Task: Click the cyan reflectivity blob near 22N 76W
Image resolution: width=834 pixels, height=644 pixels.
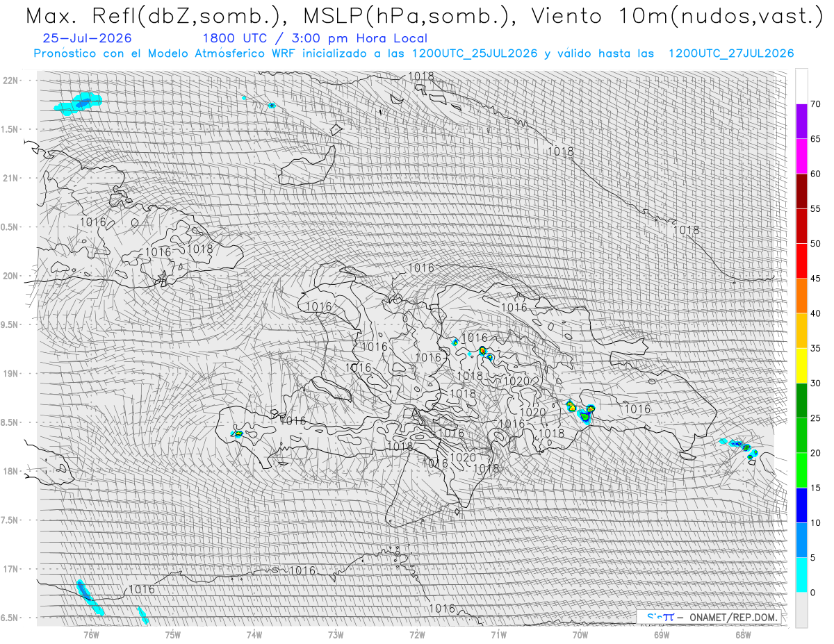Action: (x=78, y=104)
